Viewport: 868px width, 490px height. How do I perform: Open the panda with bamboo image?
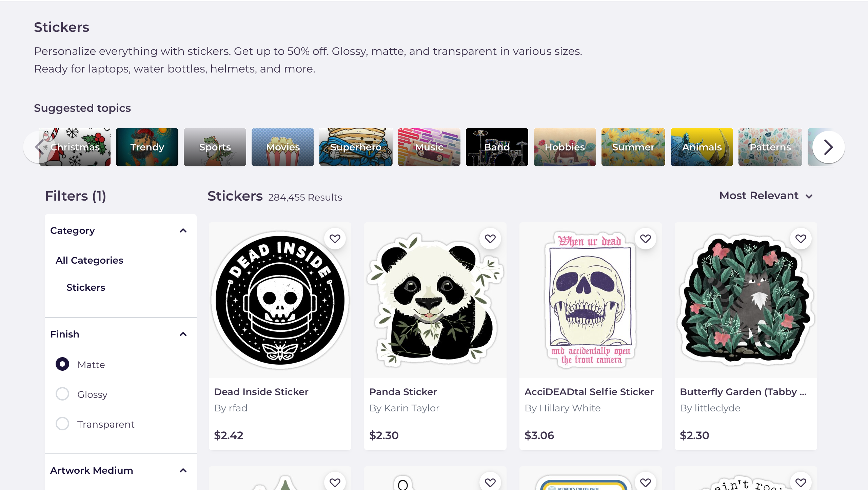pos(435,300)
